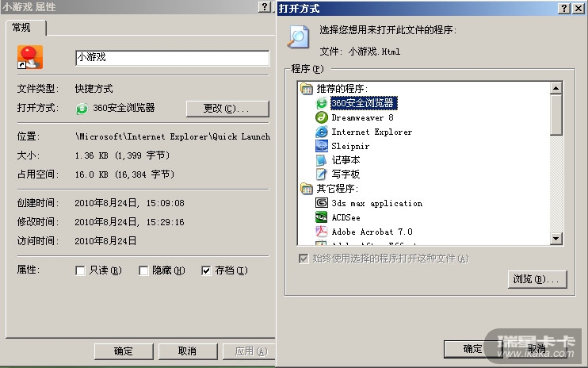Select the Internet Explorer icon
The height and width of the screenshot is (368, 588).
point(322,132)
